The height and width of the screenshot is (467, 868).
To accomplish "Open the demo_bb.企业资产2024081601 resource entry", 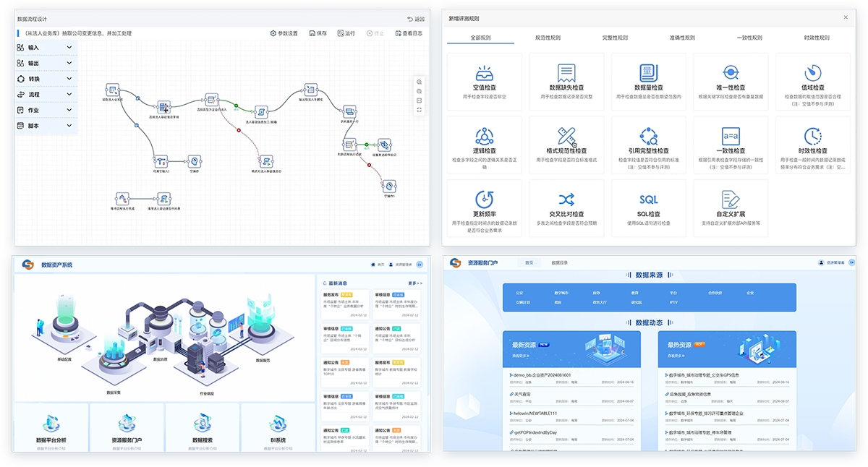I will (542, 375).
